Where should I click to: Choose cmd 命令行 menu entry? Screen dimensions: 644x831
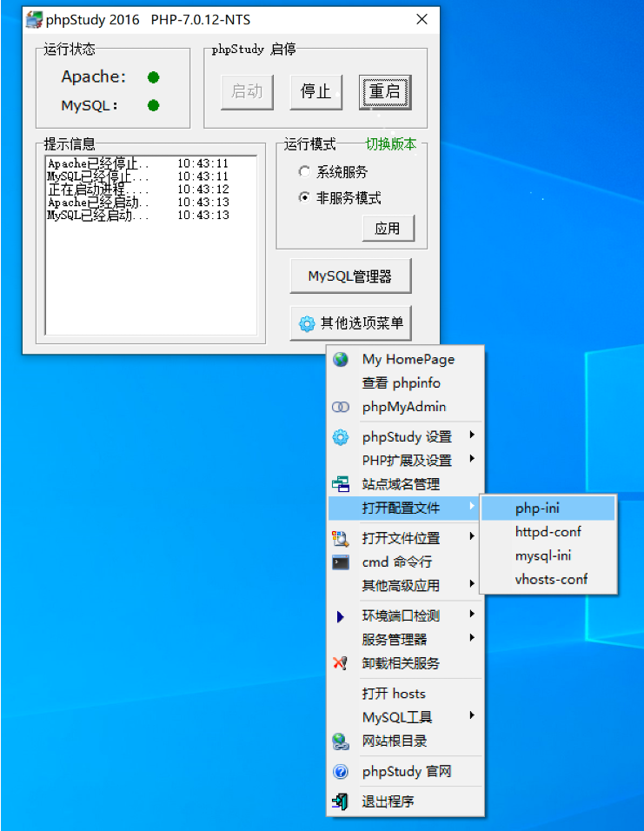coord(406,562)
